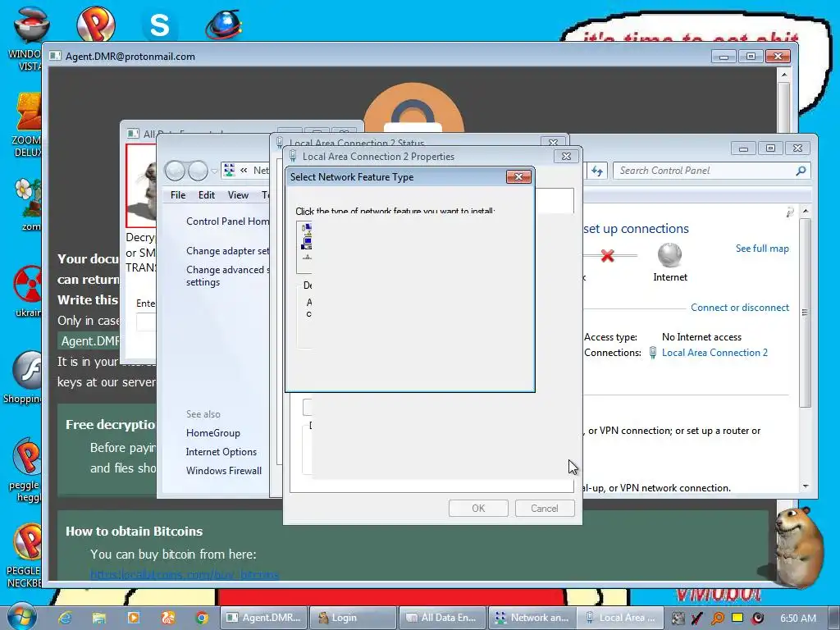840x630 pixels.
Task: Open the HomeGroup link
Action: [213, 433]
